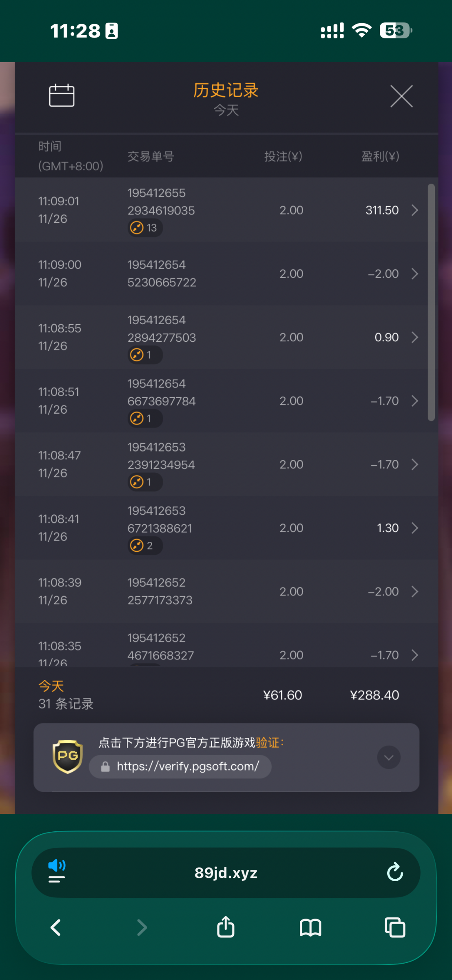452x980 pixels.
Task: Expand the 0.90 profit record chevron
Action: click(415, 337)
